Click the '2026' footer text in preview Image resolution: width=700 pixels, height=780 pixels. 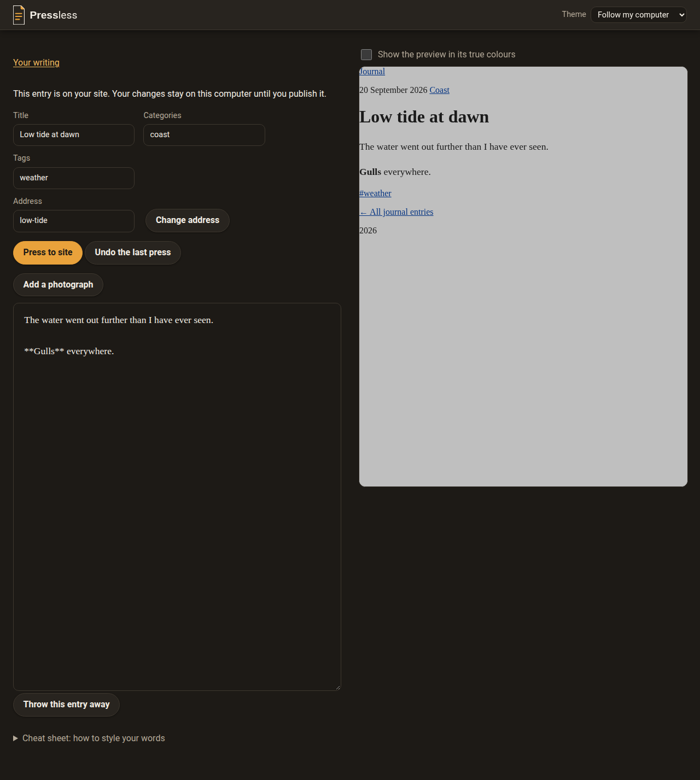click(x=368, y=231)
